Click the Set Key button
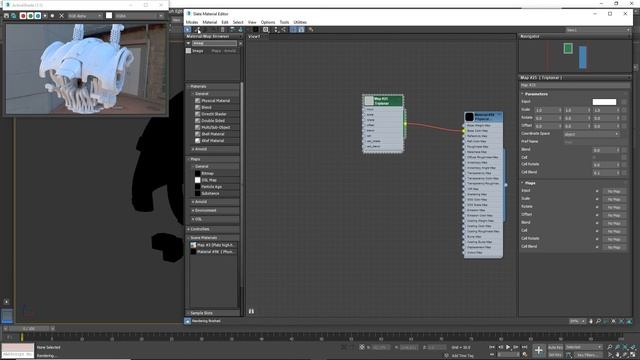Screen dimensions: 640x360 click(555, 355)
